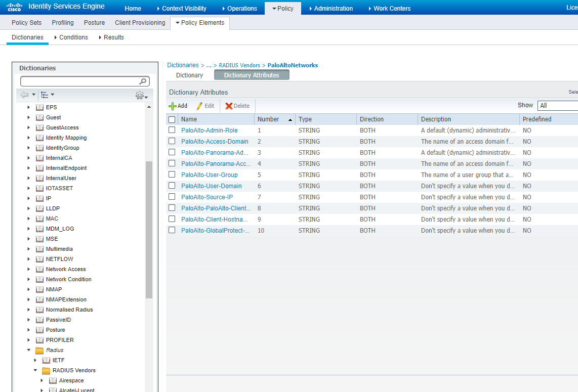Open the dropdown arrow beside back button
The height and width of the screenshot is (392, 578).
point(33,95)
